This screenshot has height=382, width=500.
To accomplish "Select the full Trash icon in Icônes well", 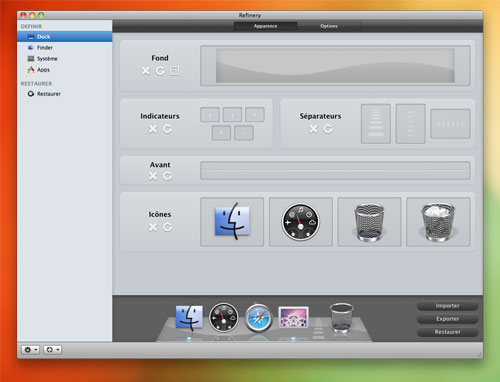I will point(438,222).
